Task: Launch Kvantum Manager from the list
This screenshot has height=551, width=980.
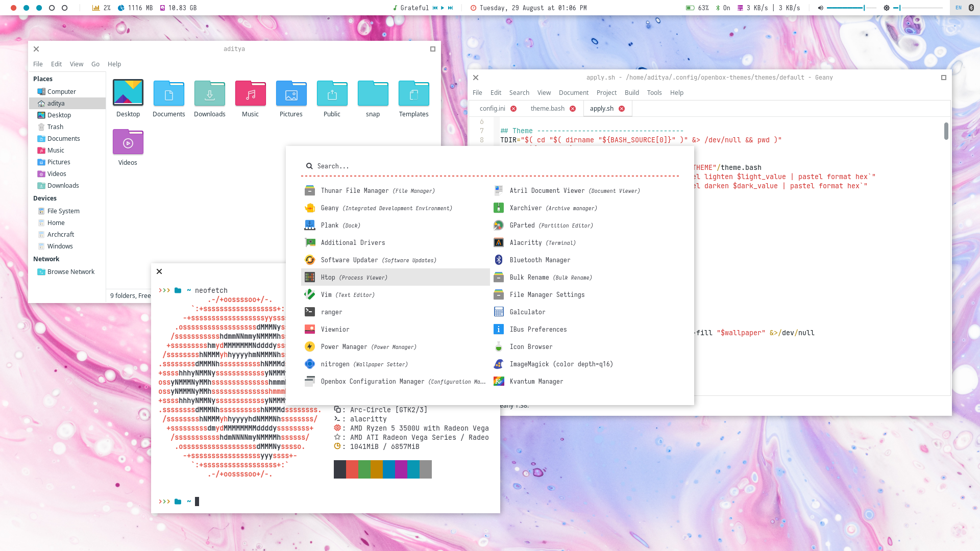Action: coord(536,382)
